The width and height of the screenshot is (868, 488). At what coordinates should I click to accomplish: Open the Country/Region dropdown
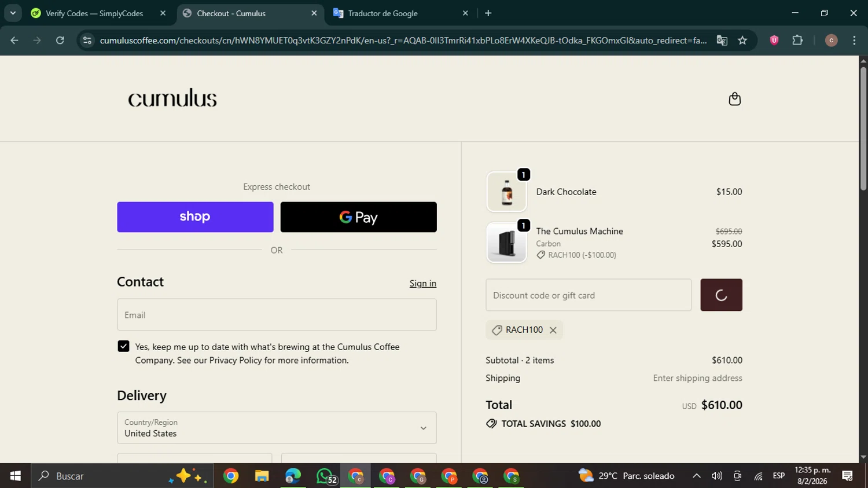(x=277, y=428)
